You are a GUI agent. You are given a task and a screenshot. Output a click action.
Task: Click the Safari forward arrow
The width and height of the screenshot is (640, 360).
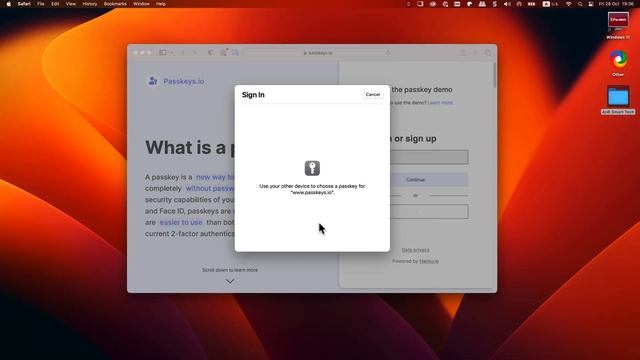(195, 53)
